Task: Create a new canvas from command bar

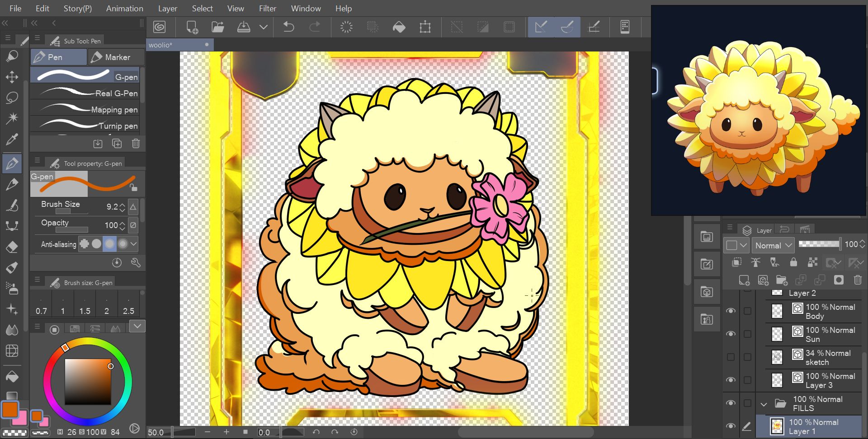Action: (x=192, y=27)
